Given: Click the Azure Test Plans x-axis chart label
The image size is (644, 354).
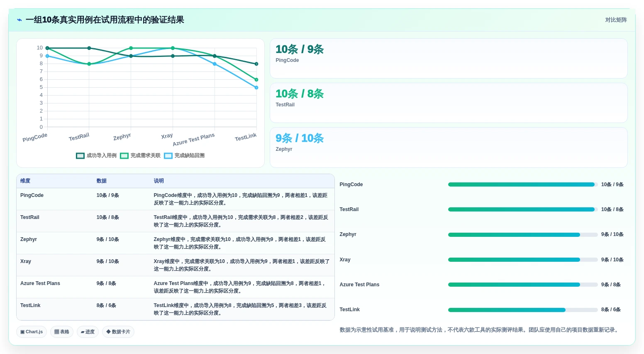Looking at the screenshot, I should (194, 140).
